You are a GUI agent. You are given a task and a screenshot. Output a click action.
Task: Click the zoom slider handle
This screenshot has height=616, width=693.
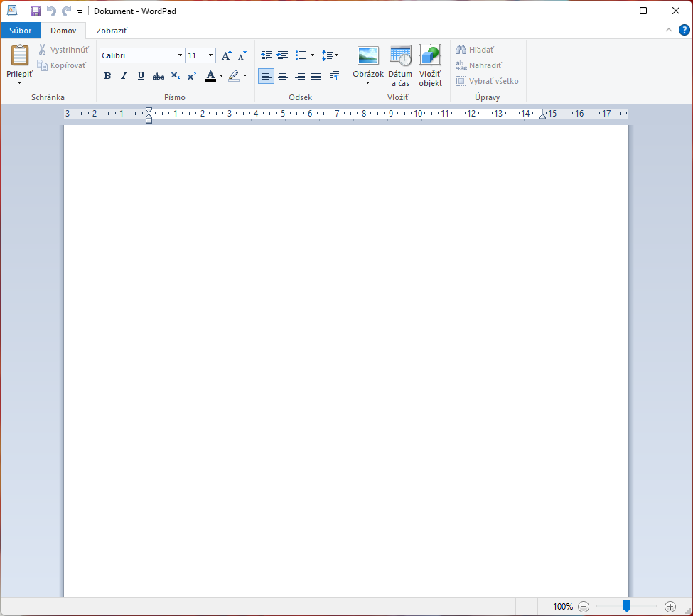point(627,606)
